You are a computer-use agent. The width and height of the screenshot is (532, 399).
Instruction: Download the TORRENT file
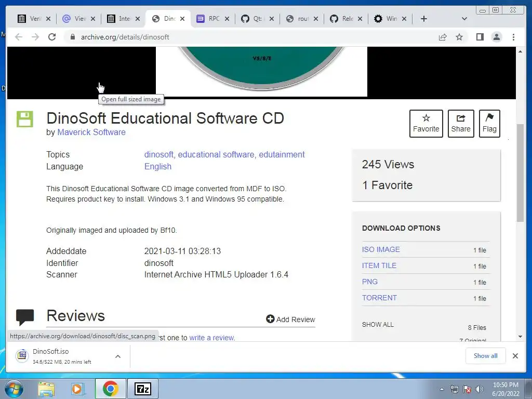click(379, 298)
